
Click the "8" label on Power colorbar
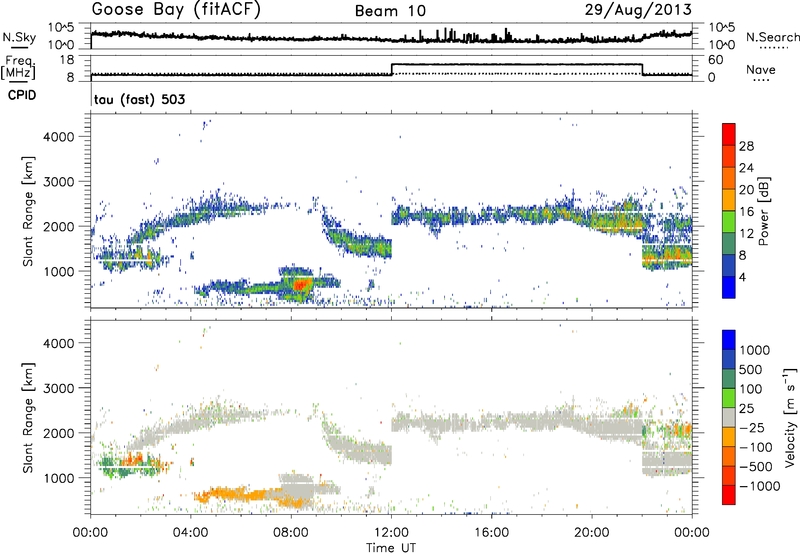[742, 255]
